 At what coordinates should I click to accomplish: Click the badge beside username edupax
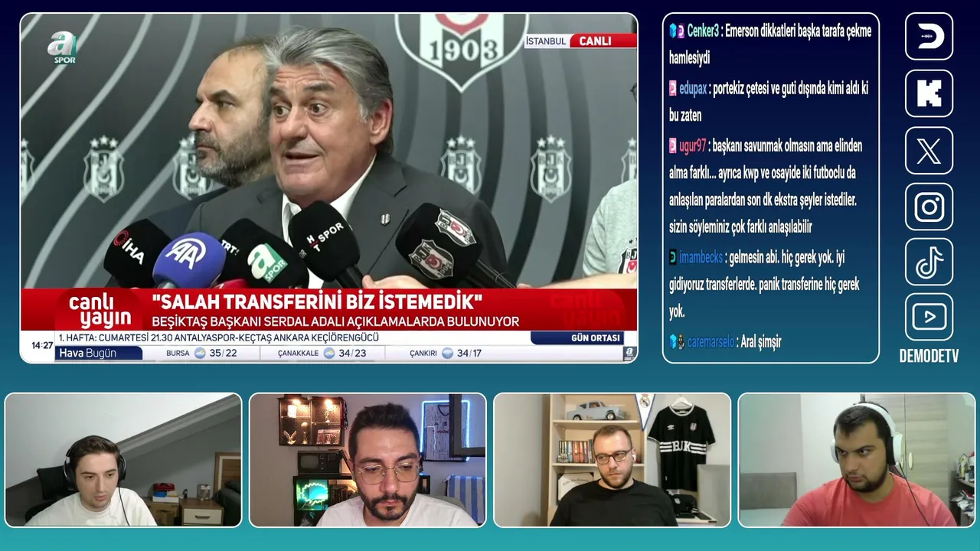tap(673, 88)
